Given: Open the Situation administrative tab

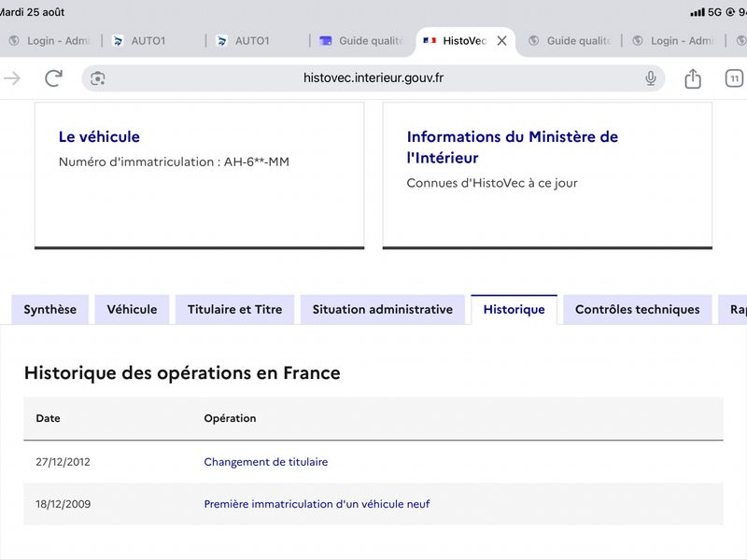Looking at the screenshot, I should point(383,310).
